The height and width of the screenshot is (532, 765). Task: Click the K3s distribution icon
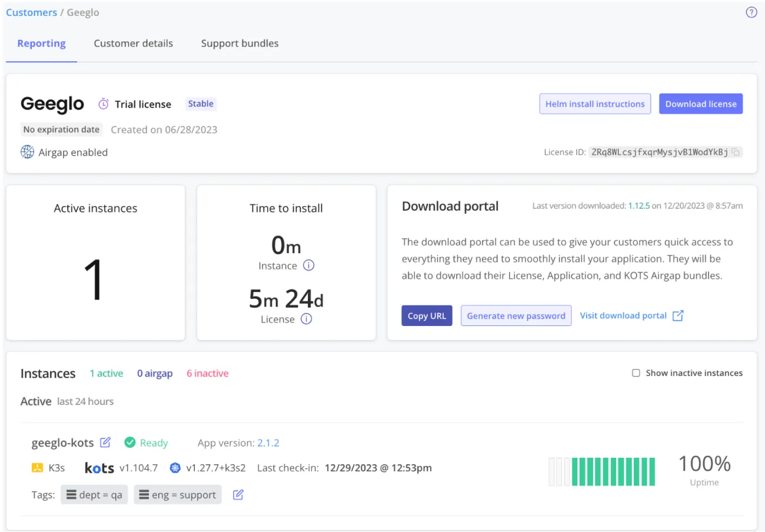tap(37, 468)
